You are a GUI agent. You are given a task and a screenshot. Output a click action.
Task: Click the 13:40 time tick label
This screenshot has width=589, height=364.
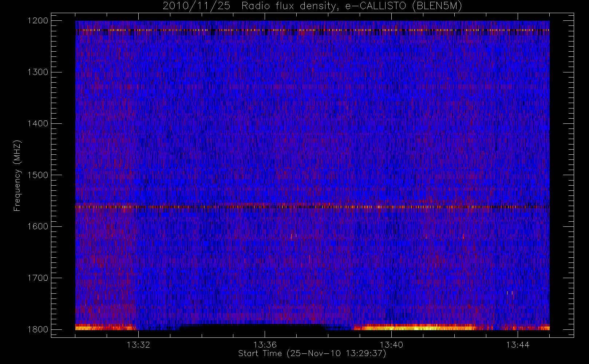(x=391, y=345)
